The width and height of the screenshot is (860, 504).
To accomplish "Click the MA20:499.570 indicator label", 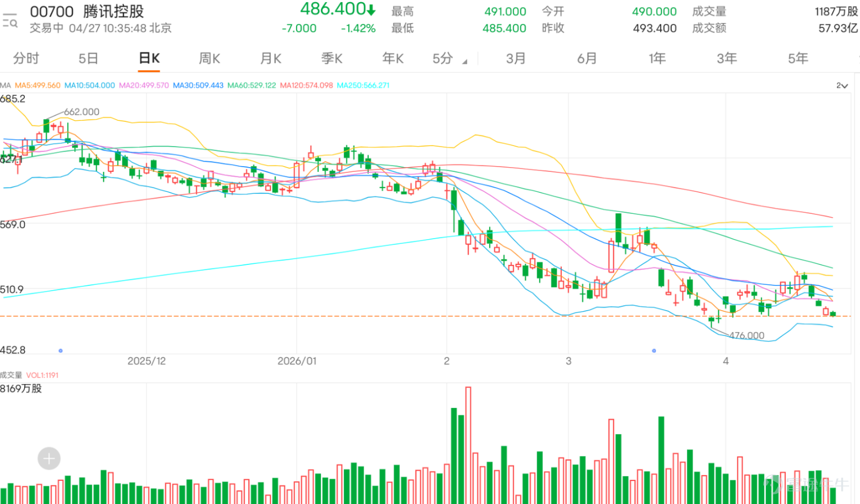I will pos(144,85).
